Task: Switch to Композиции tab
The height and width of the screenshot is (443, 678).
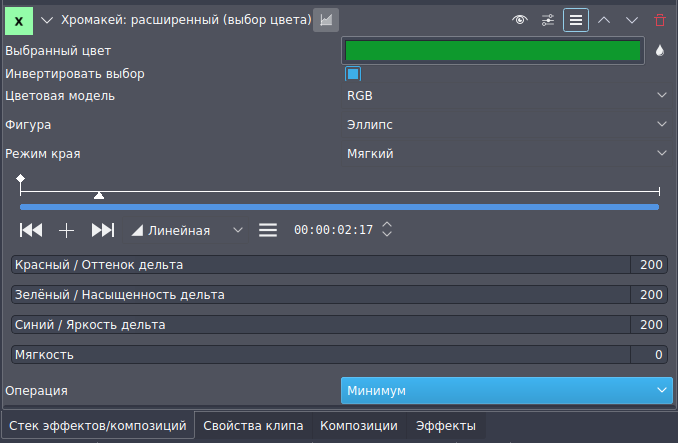Action: pos(358,426)
